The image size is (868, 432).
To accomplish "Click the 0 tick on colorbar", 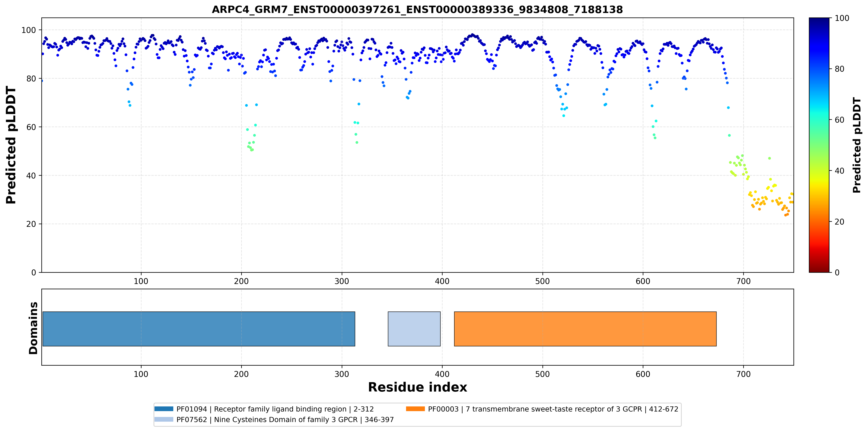I will click(837, 273).
